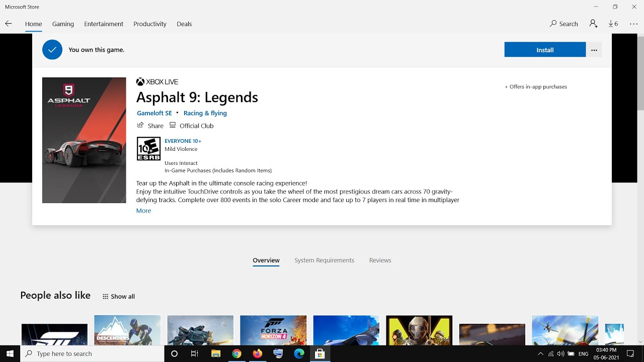Click the battery tray icon

click(571, 354)
